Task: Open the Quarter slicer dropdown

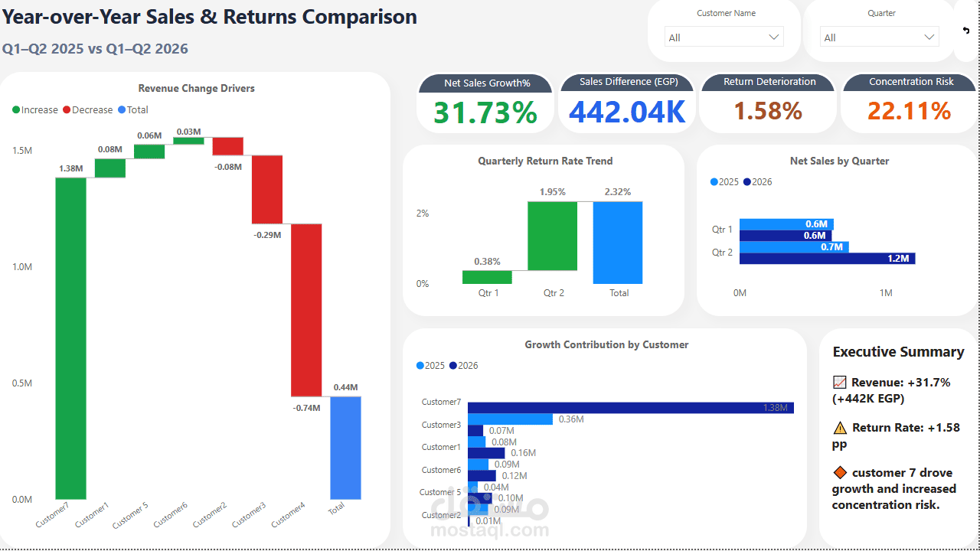Action: [x=880, y=37]
